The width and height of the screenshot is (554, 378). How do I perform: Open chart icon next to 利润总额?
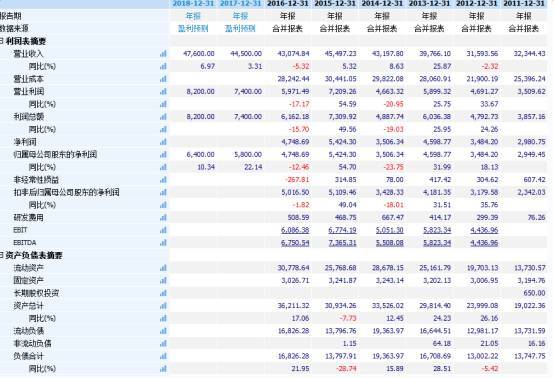[x=163, y=117]
